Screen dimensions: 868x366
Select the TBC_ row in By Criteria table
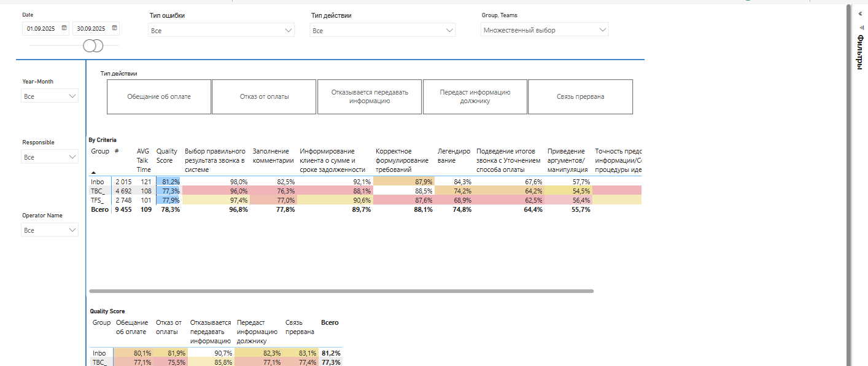(99, 191)
